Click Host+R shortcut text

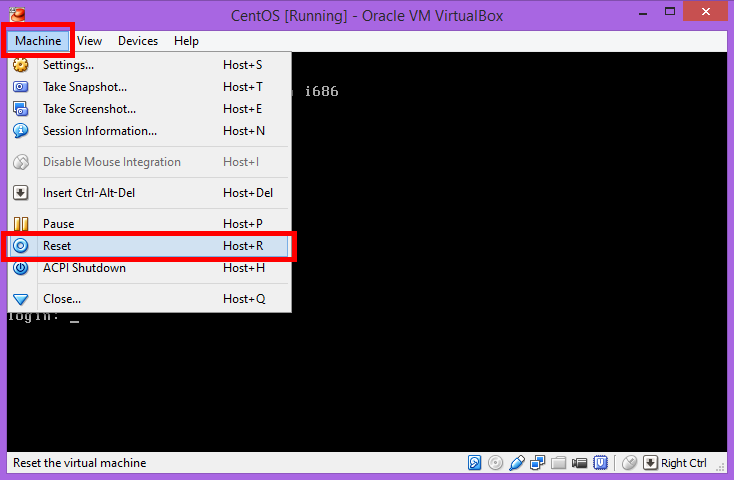243,246
